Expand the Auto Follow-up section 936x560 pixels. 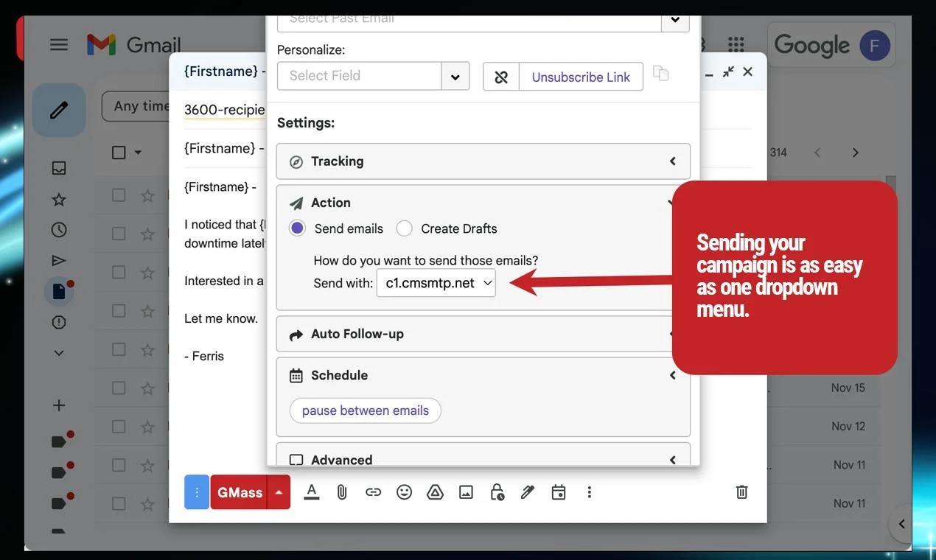pyautogui.click(x=483, y=334)
